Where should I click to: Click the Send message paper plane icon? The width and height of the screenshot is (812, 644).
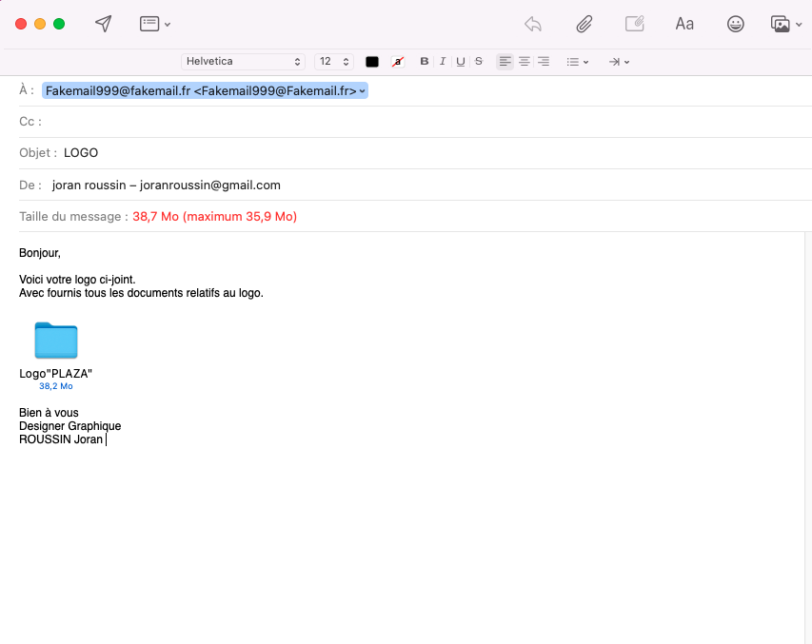(103, 24)
